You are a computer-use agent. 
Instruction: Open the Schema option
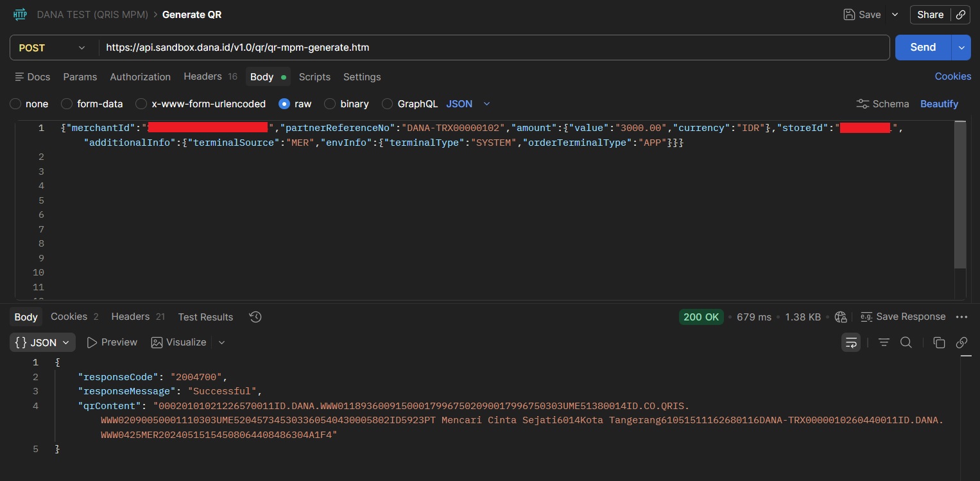tap(882, 103)
